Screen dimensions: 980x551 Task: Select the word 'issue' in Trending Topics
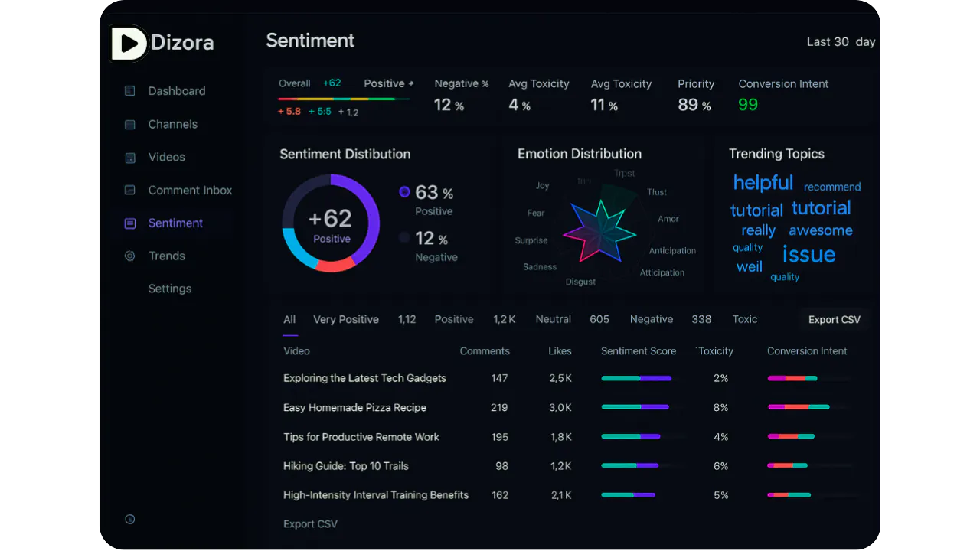click(x=808, y=254)
